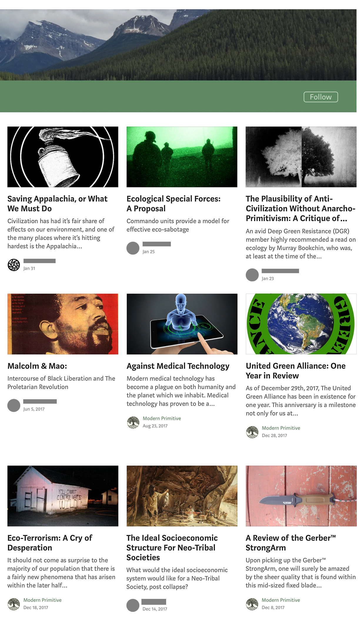Open 'Malcolm & Mao:' article title
This screenshot has height=633, width=364.
pos(37,366)
